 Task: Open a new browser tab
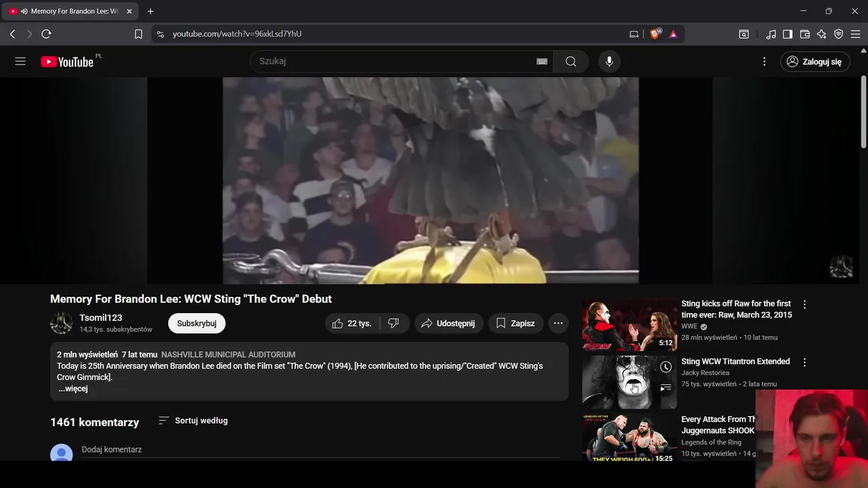[151, 12]
